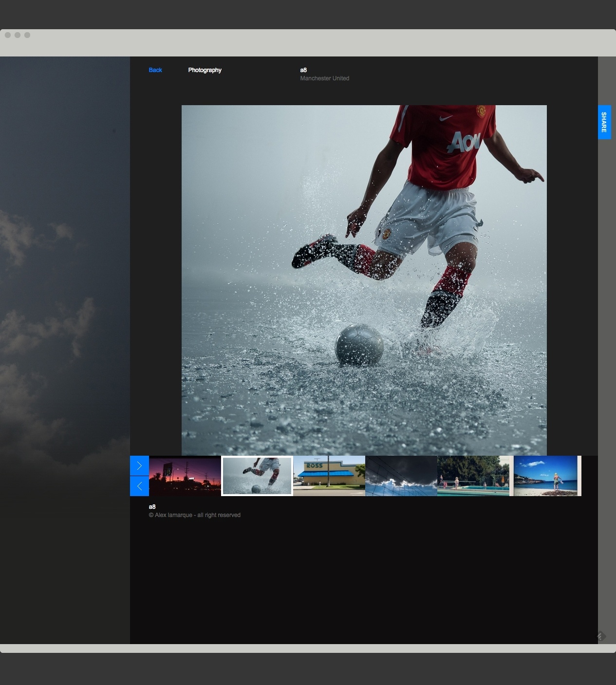Open the Ross store thumbnail
The image size is (616, 685).
329,476
